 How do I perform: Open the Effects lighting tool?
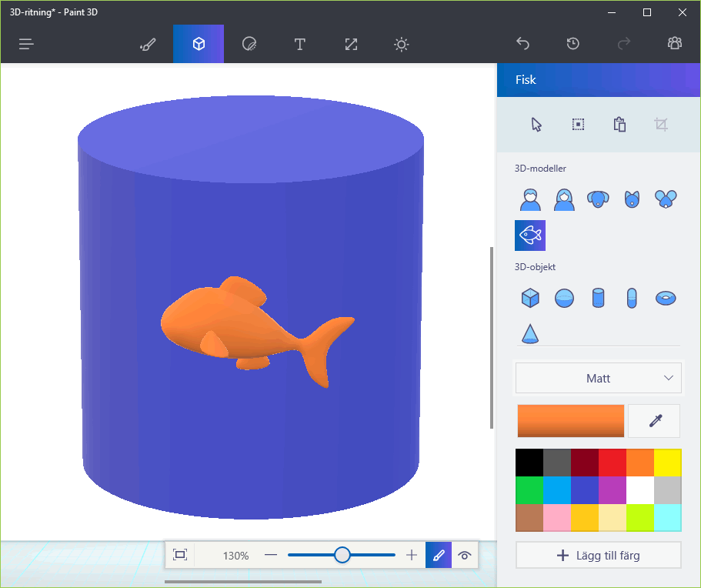(402, 44)
